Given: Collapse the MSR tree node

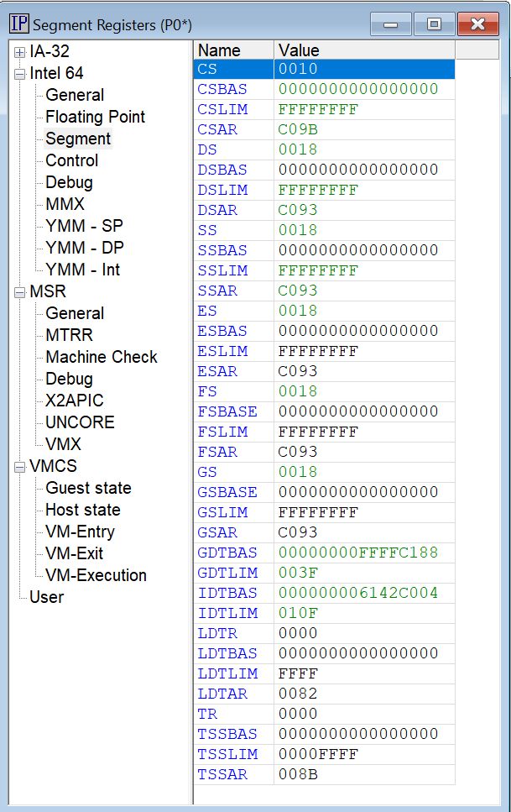Looking at the screenshot, I should (19, 292).
